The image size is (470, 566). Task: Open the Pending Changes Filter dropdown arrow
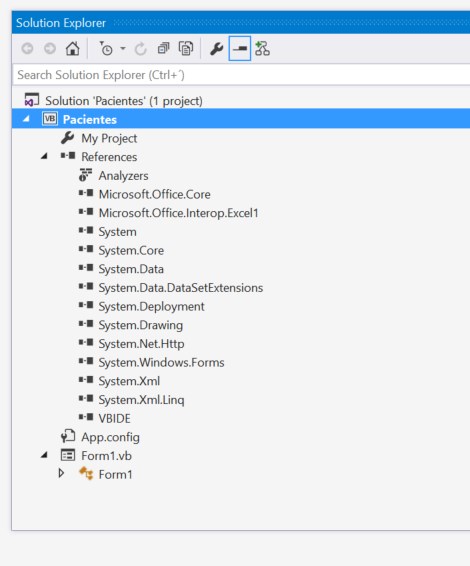(x=123, y=48)
